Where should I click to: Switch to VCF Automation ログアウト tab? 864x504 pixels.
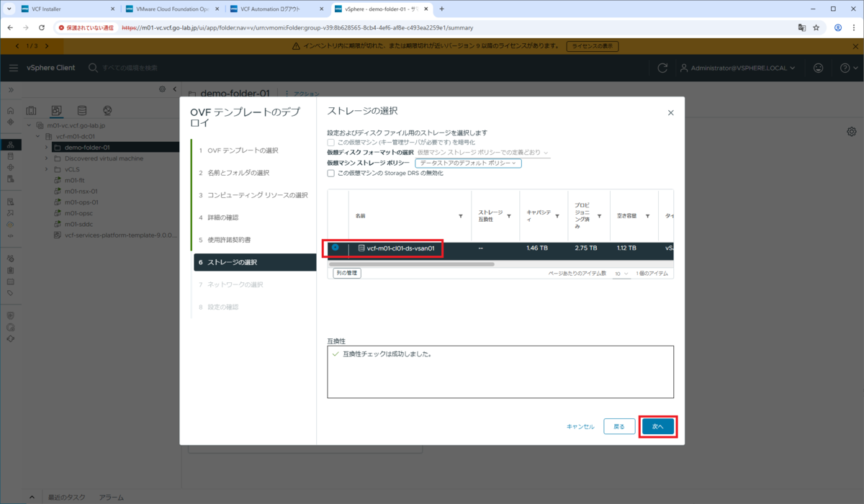pos(276,9)
